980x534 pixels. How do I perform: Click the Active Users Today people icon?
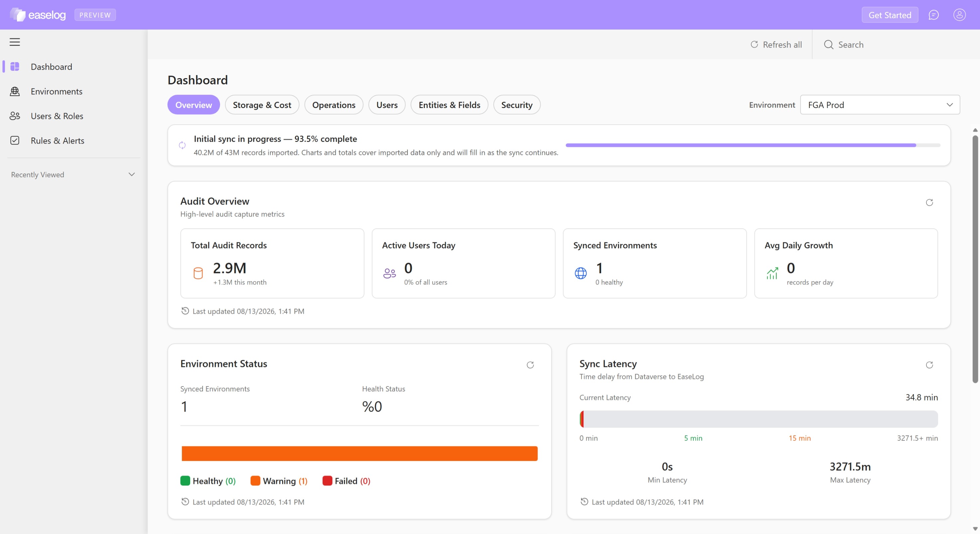(x=390, y=273)
